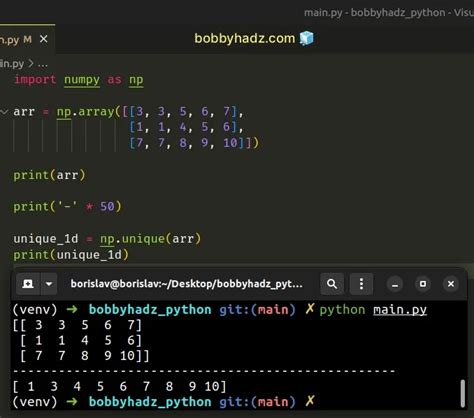
Task: Click 'np.array' in the arr assignment
Action: point(85,112)
